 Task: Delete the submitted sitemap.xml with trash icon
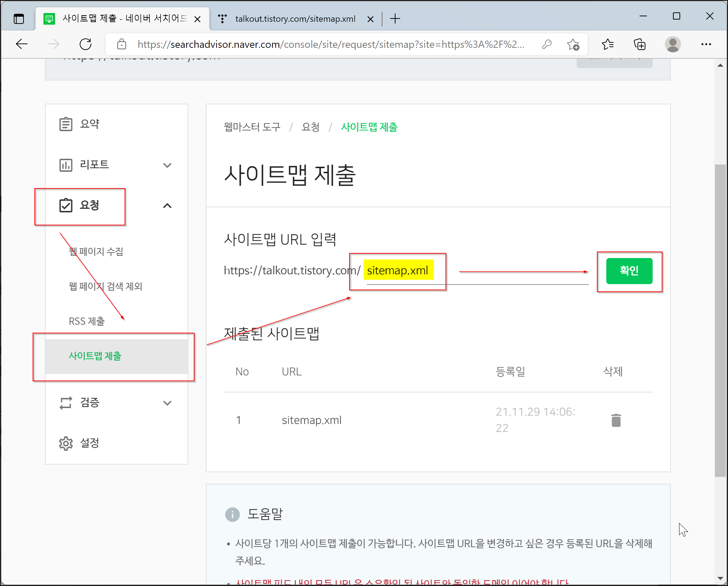616,420
